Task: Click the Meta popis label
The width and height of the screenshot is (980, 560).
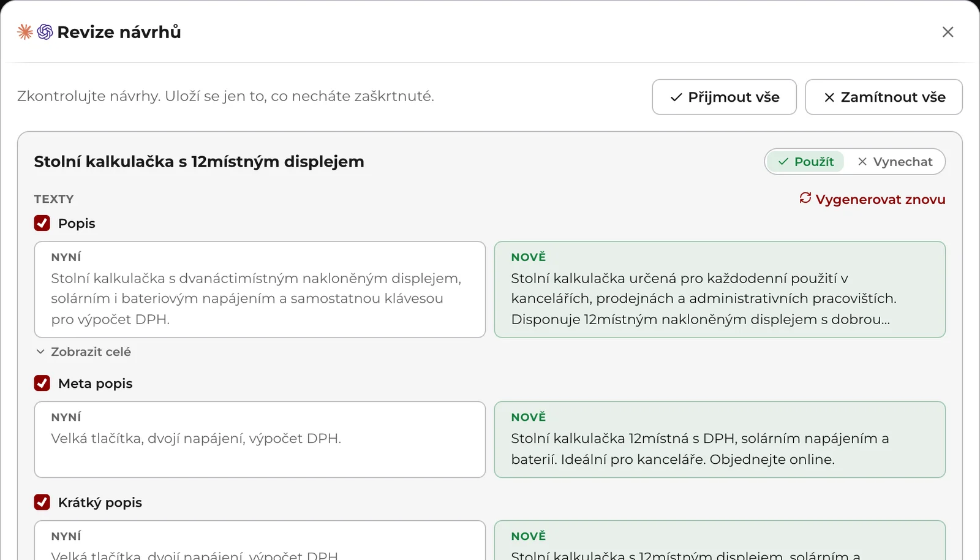Action: coord(95,384)
